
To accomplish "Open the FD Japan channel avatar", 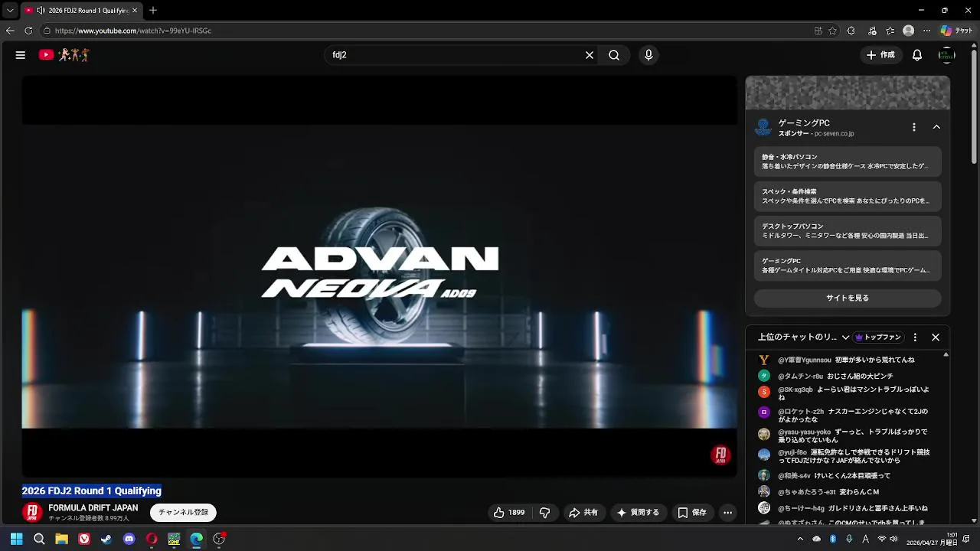I will 32,512.
